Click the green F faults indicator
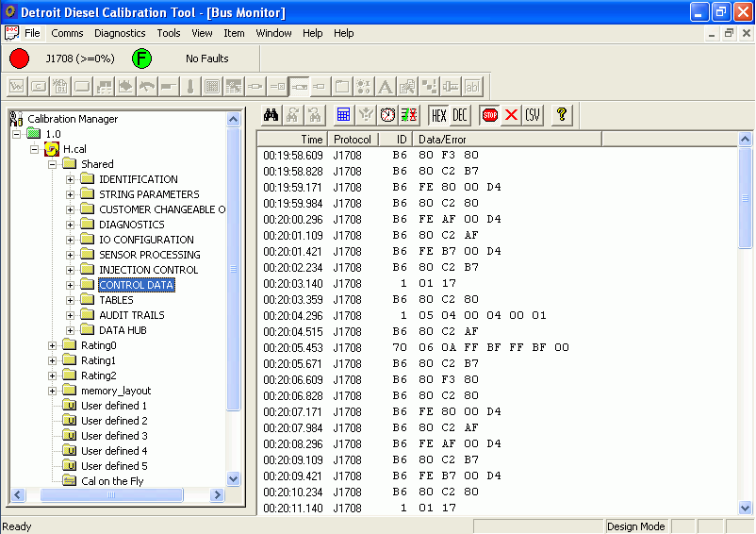The image size is (756, 534). (141, 58)
